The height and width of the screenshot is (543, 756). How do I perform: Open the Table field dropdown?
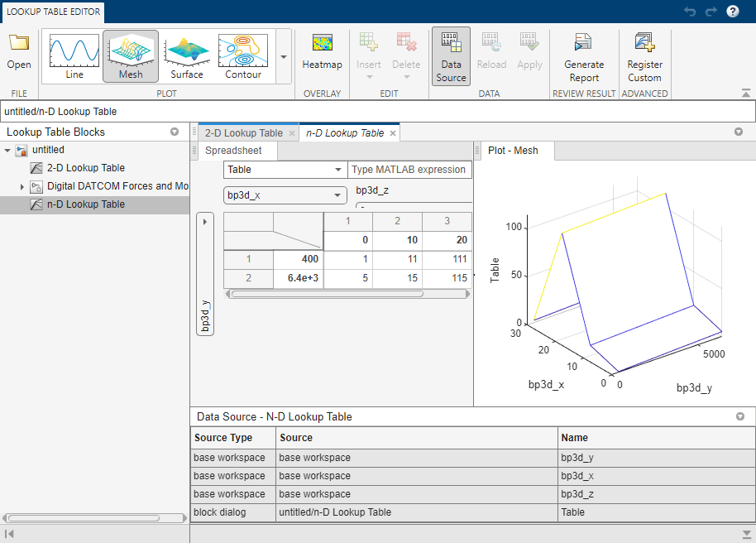click(x=285, y=170)
